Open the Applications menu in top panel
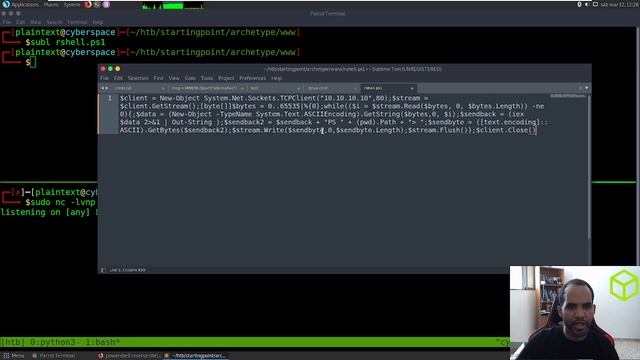The width and height of the screenshot is (640, 360). point(24,4)
